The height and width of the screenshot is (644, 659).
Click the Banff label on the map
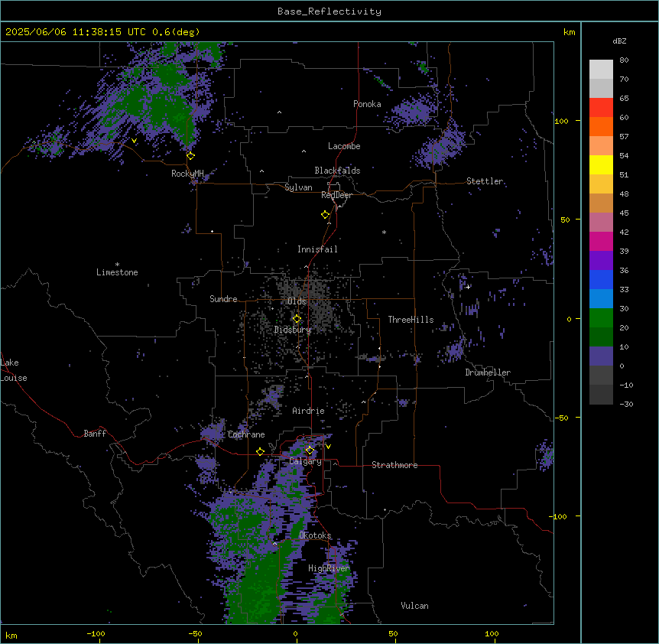(95, 434)
